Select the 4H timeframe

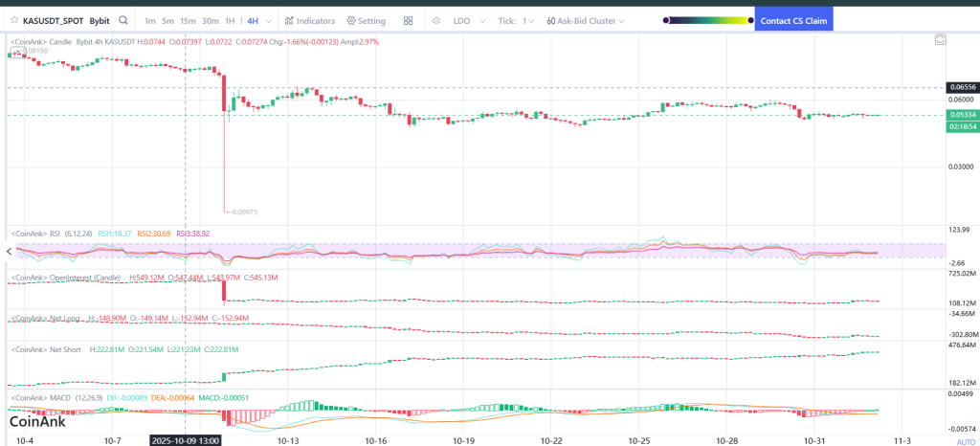(252, 20)
